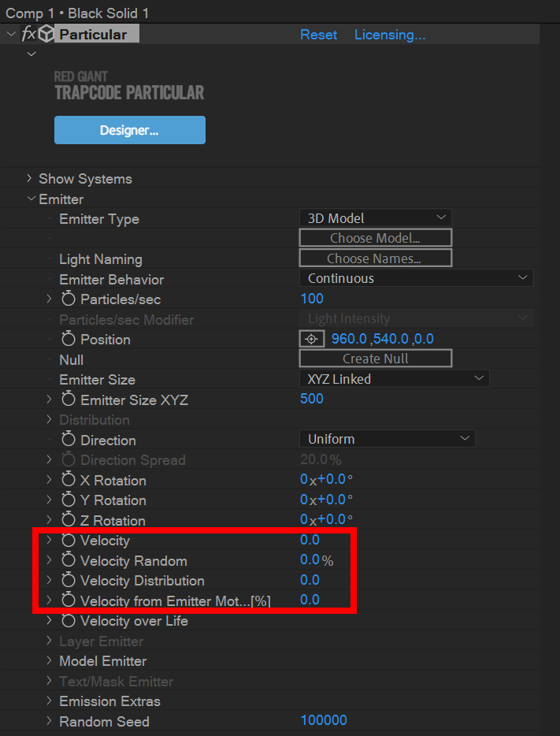Click the Light Naming label
560x736 pixels.
click(101, 259)
